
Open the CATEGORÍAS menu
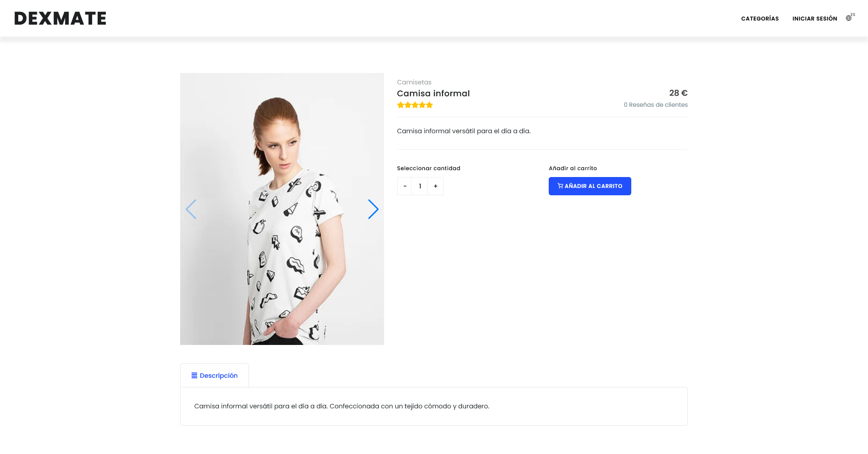coord(760,19)
